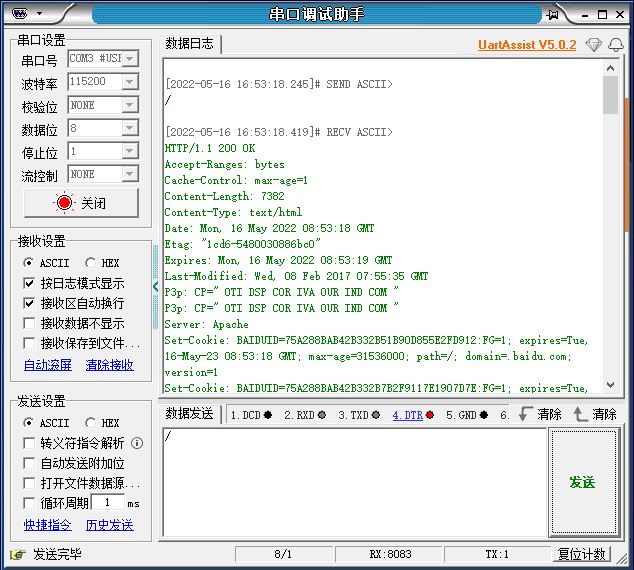Expand the 波特率 115200 dropdown
Viewport: 634px width, 570px height.
[x=130, y=82]
